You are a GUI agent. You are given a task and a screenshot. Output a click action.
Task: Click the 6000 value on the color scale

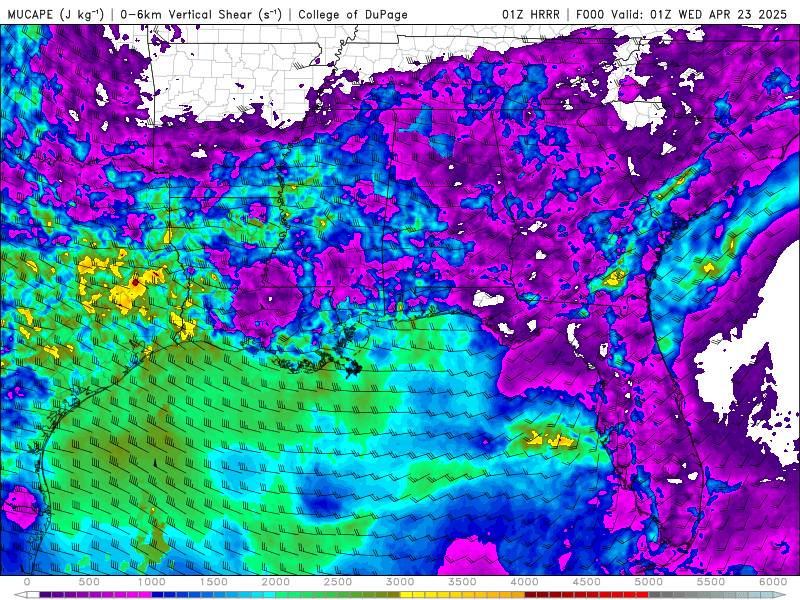(773, 582)
